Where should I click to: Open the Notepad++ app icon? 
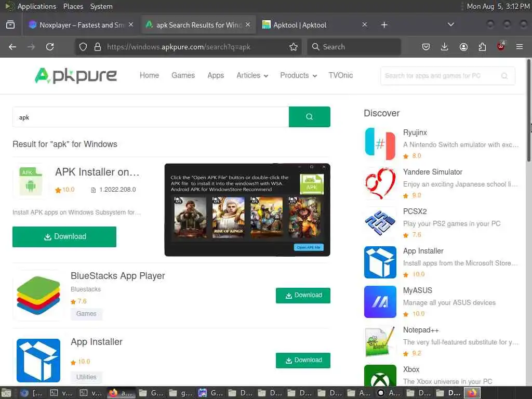coord(380,341)
